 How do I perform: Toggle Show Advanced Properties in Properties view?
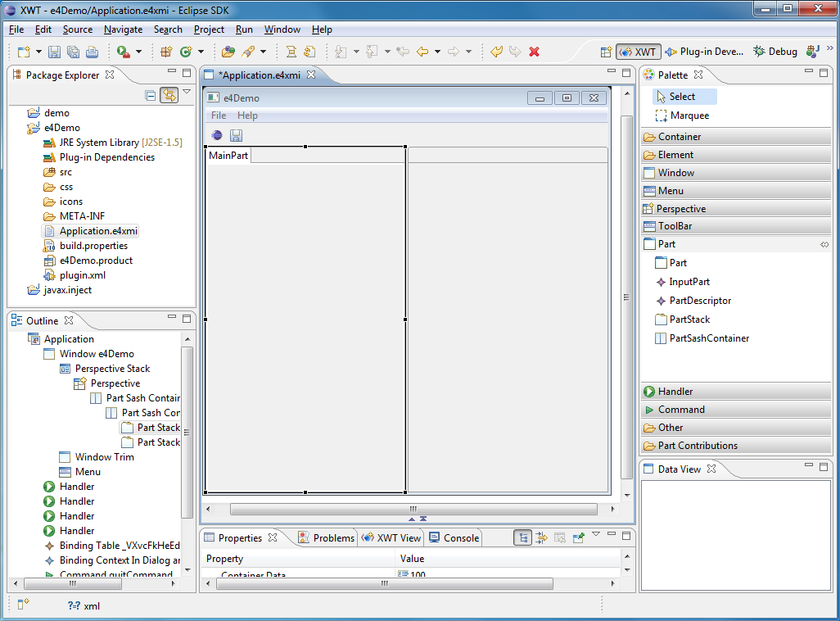click(541, 538)
